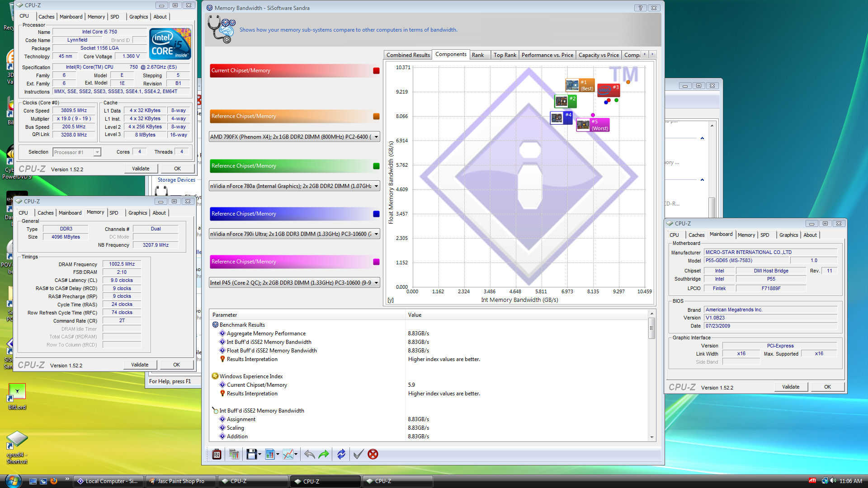
Task: Click the Storage Devices link
Action: coord(176,180)
